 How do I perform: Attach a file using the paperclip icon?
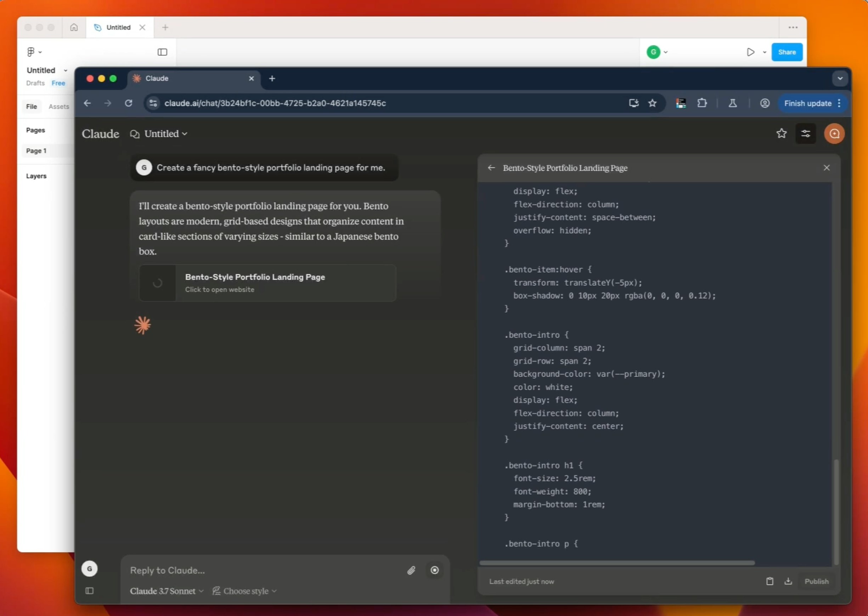pyautogui.click(x=411, y=570)
